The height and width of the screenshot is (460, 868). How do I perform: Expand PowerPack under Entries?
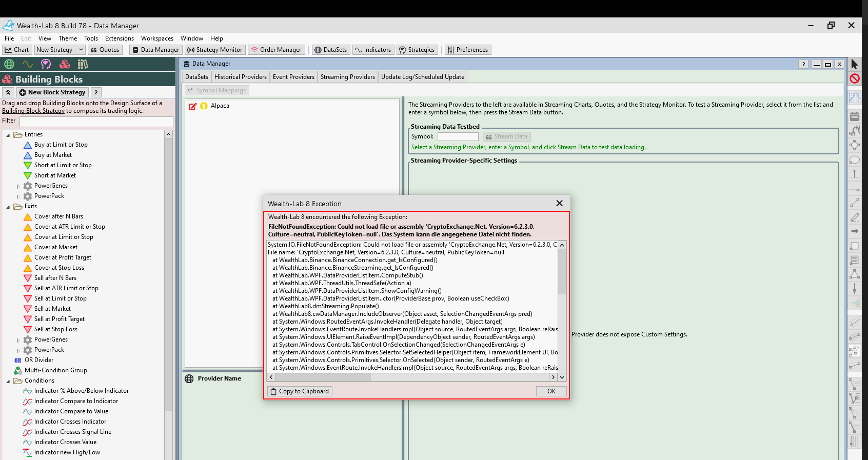[x=18, y=196]
